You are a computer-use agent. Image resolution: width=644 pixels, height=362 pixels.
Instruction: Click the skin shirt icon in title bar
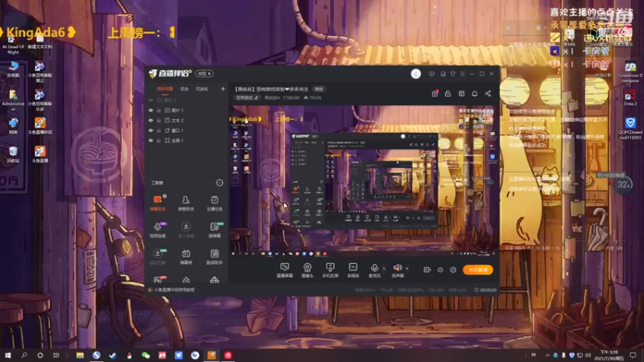(452, 74)
